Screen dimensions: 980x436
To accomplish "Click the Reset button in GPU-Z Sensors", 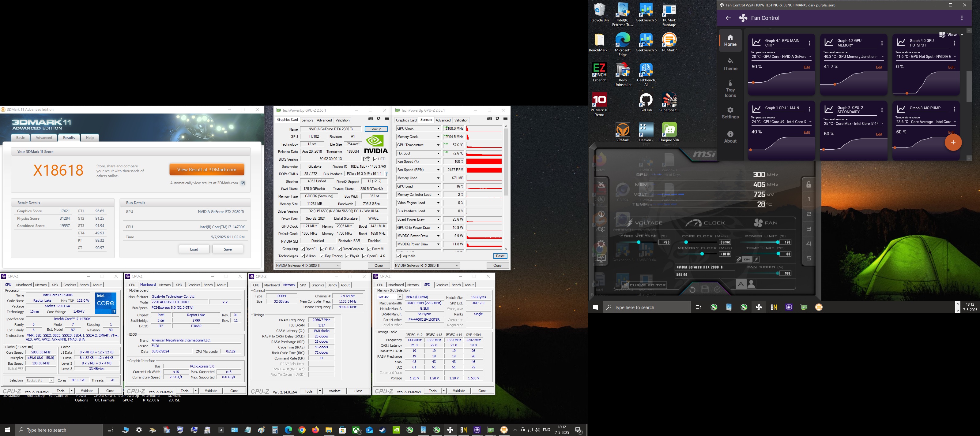I will 500,256.
